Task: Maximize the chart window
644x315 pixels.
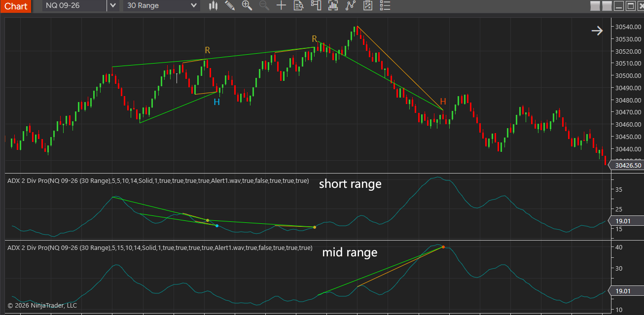Action: pos(630,6)
